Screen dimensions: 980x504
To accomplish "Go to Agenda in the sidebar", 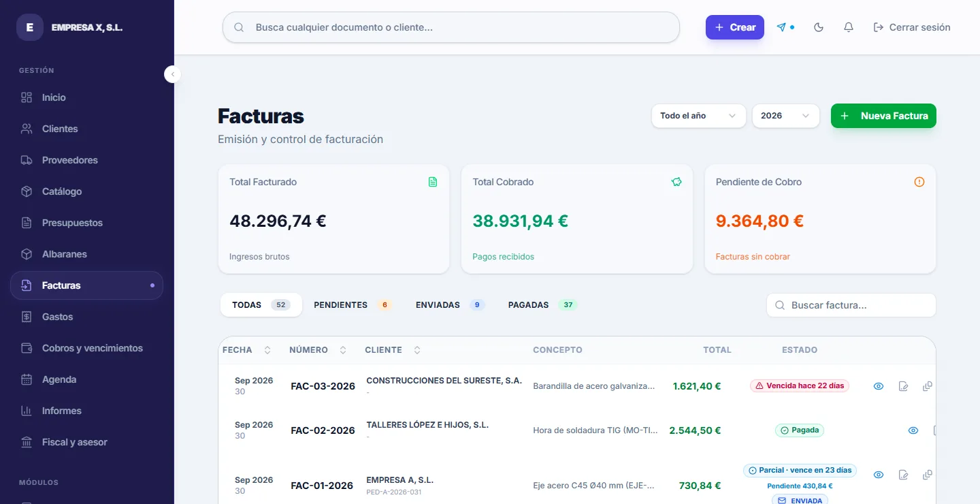I will [x=86, y=379].
